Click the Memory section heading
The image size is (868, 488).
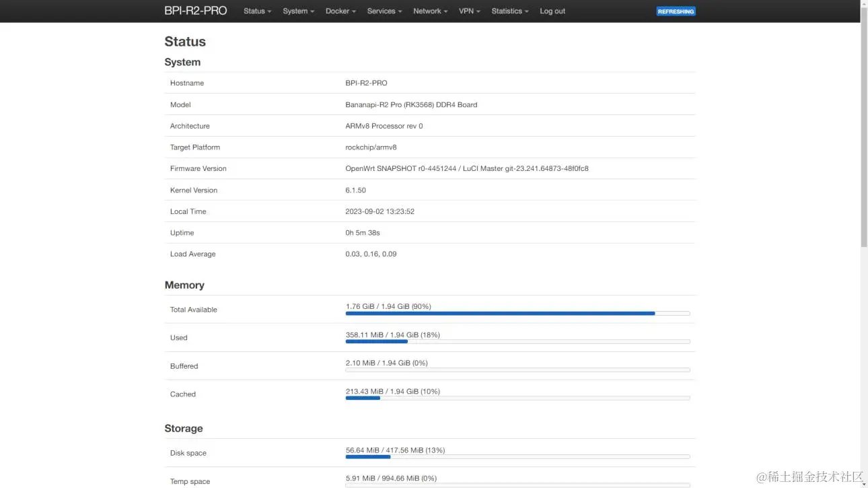184,285
